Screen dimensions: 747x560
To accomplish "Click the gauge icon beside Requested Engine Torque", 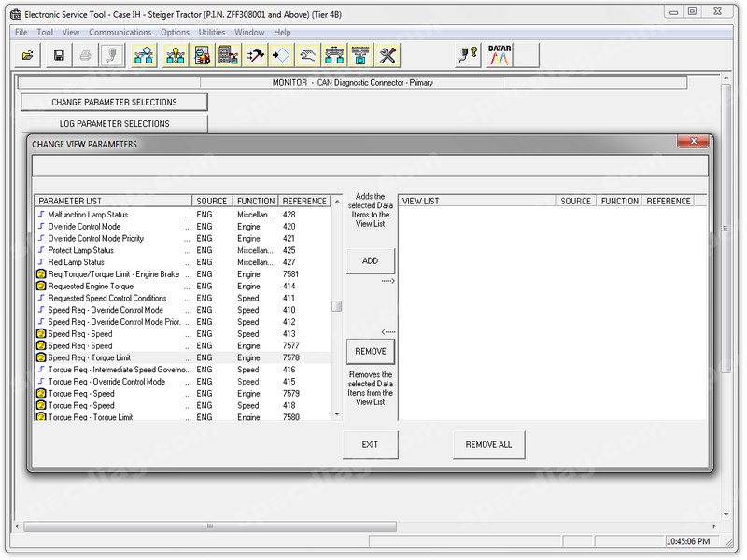I will (x=41, y=287).
